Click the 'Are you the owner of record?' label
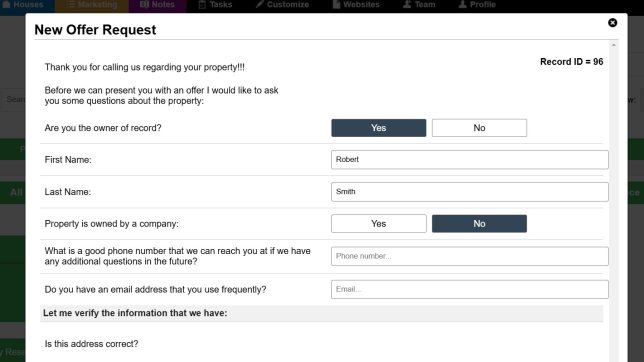The image size is (644, 362). pos(103,128)
